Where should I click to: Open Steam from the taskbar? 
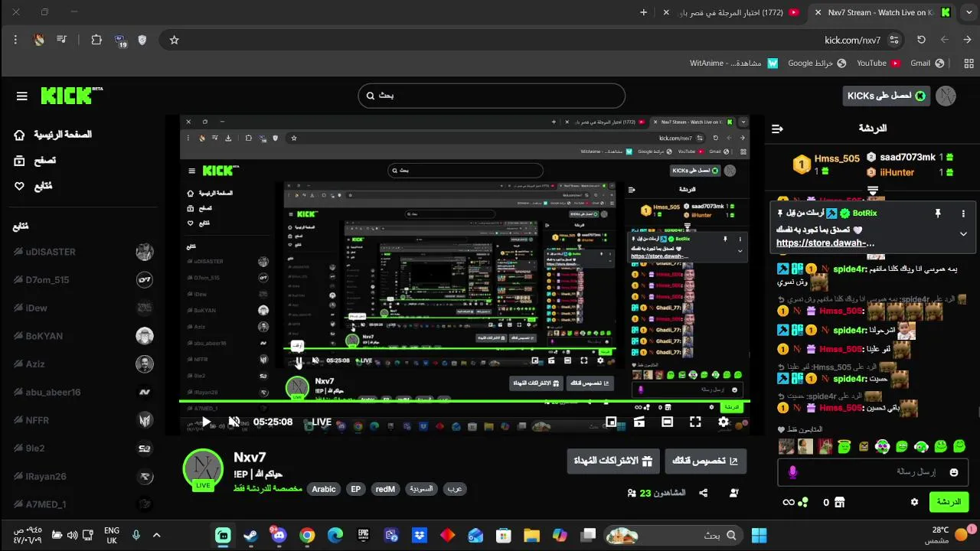(x=250, y=536)
